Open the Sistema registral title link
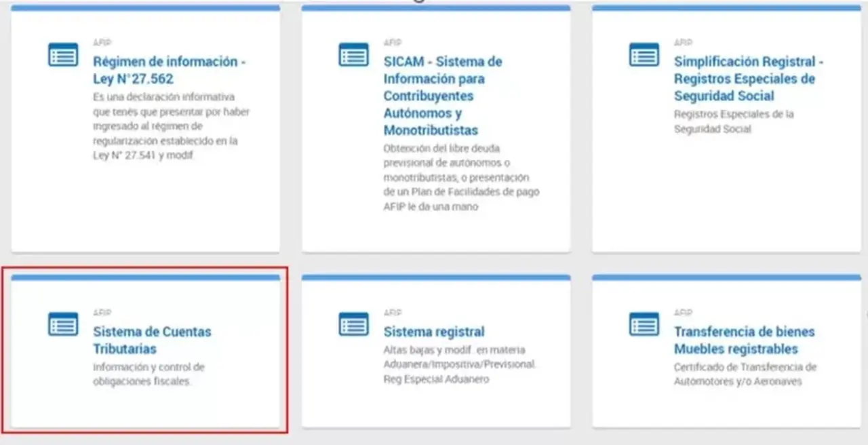 434,332
